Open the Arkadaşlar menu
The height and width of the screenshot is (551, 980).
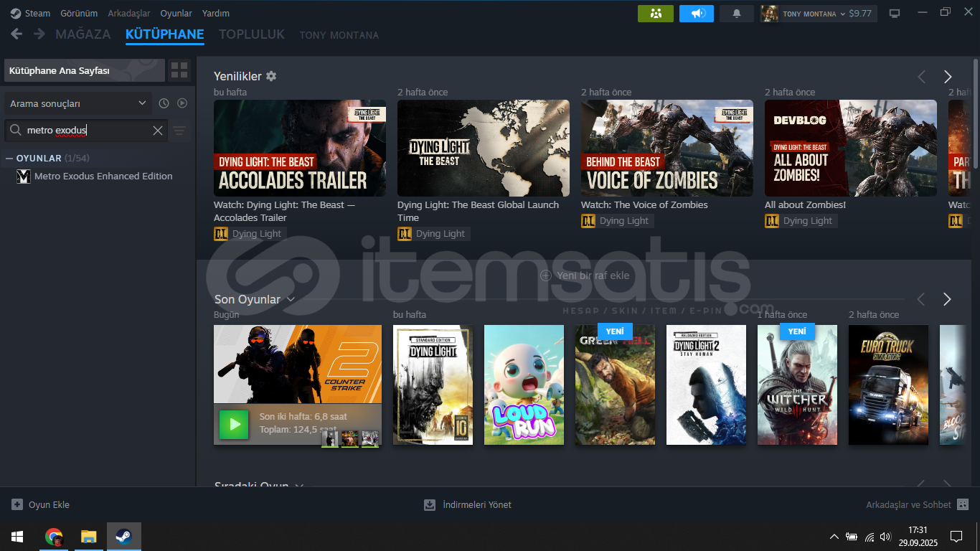coord(129,14)
